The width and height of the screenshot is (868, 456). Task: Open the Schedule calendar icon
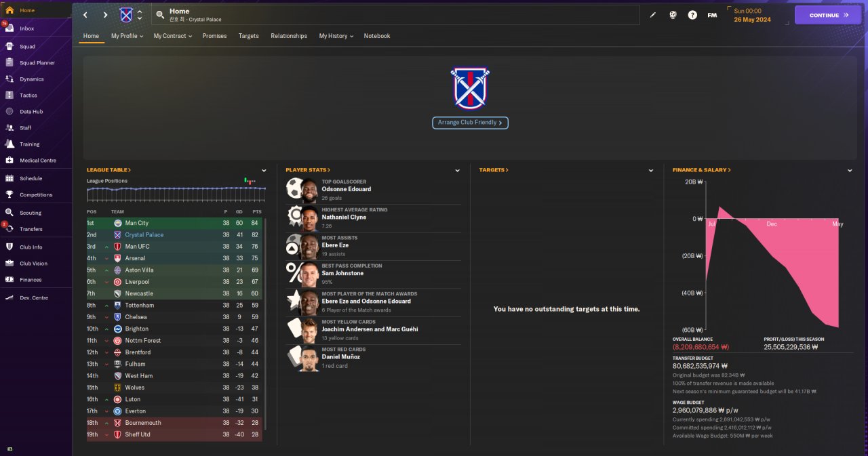(x=9, y=179)
